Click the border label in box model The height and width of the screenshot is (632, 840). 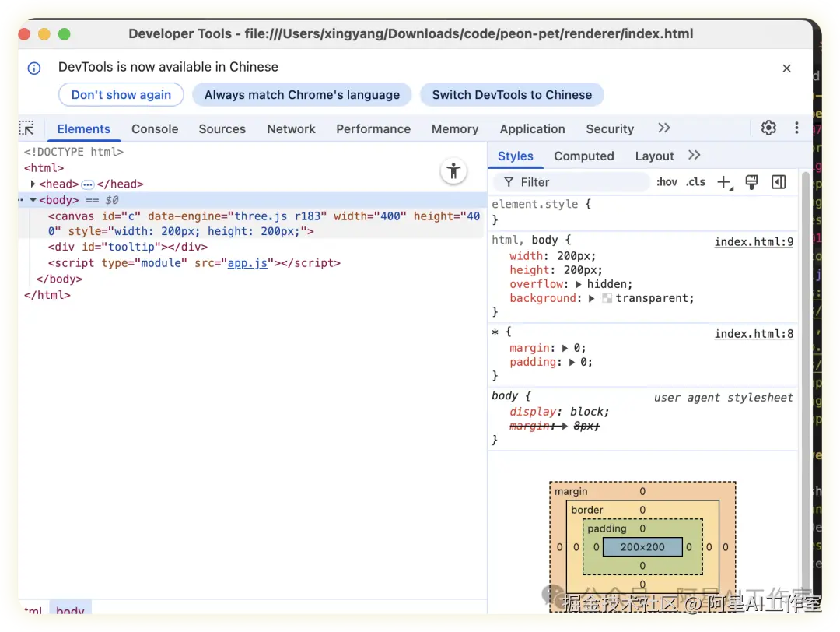pos(586,510)
